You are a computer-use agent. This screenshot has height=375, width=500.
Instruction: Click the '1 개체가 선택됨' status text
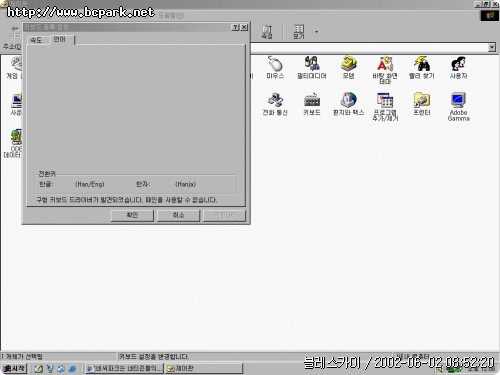pyautogui.click(x=22, y=357)
